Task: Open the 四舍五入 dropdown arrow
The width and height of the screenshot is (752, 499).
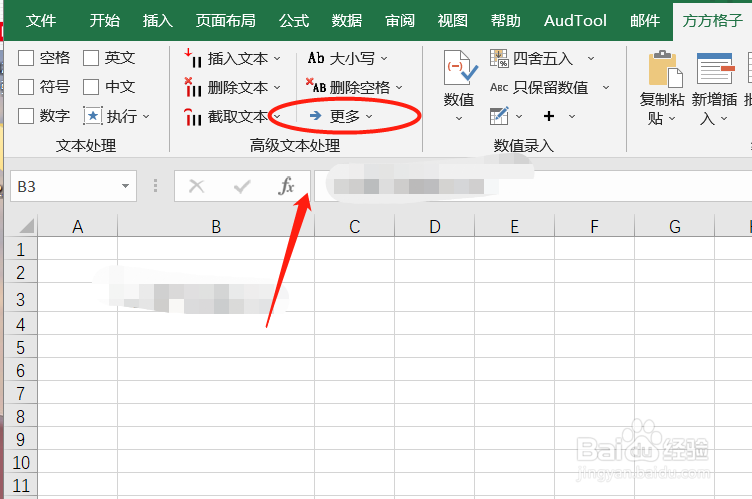Action: (591, 59)
